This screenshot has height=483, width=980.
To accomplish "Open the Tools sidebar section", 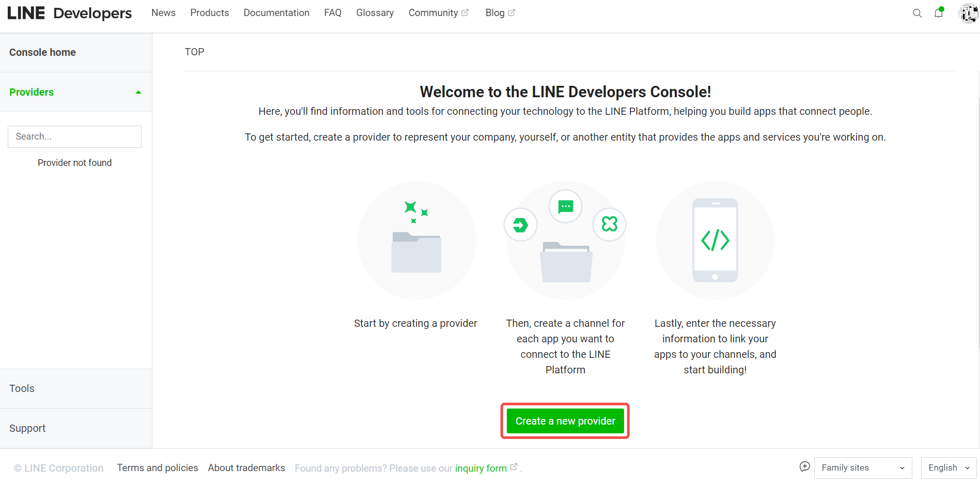I will (22, 389).
